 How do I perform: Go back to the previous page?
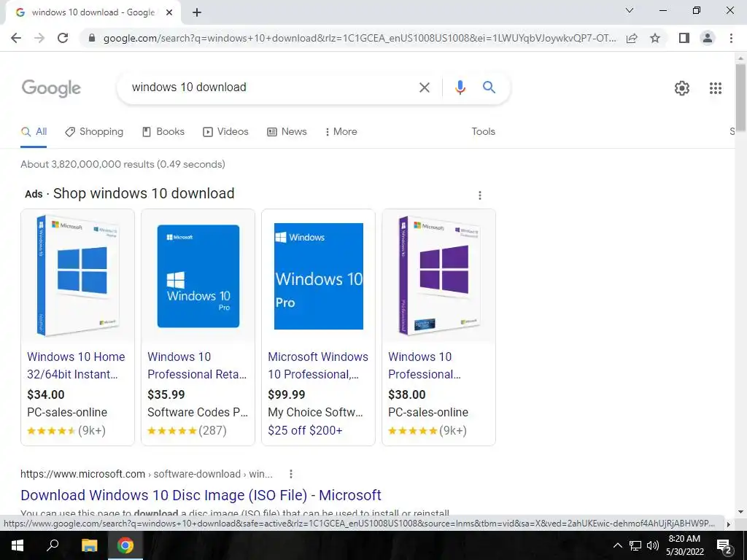click(x=16, y=38)
